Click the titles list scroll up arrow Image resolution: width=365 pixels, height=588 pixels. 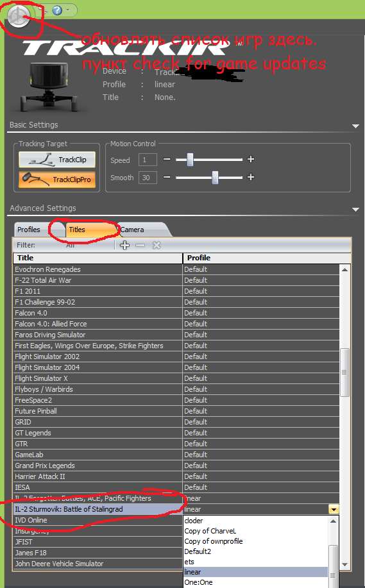[x=344, y=269]
